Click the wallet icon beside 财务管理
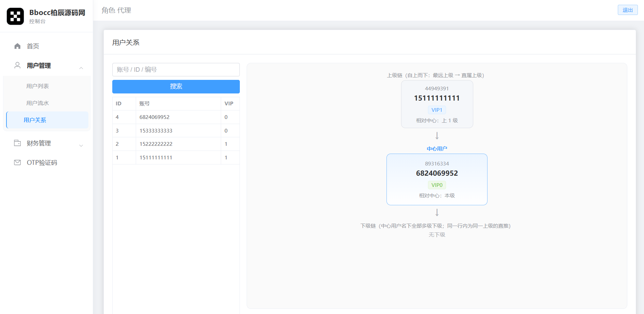The height and width of the screenshot is (314, 644). [x=17, y=143]
